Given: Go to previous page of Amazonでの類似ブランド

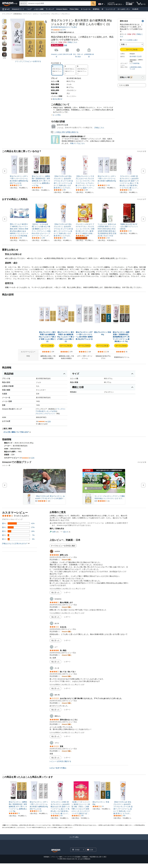Looking at the screenshot, I should tap(5, 485).
